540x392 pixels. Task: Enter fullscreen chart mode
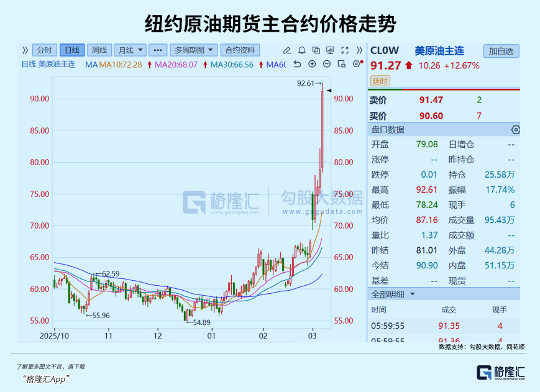(x=345, y=50)
